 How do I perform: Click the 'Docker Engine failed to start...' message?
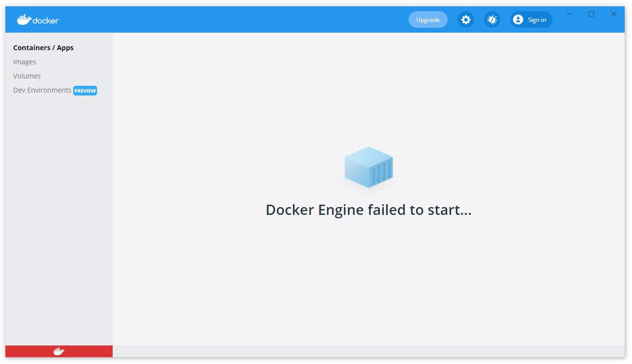[369, 210]
